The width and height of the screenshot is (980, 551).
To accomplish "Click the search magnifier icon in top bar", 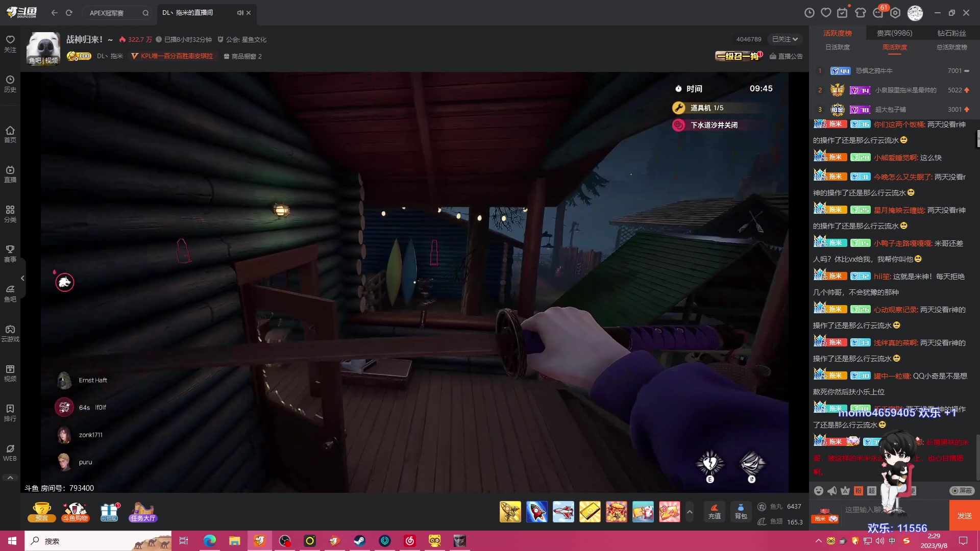I will click(145, 13).
